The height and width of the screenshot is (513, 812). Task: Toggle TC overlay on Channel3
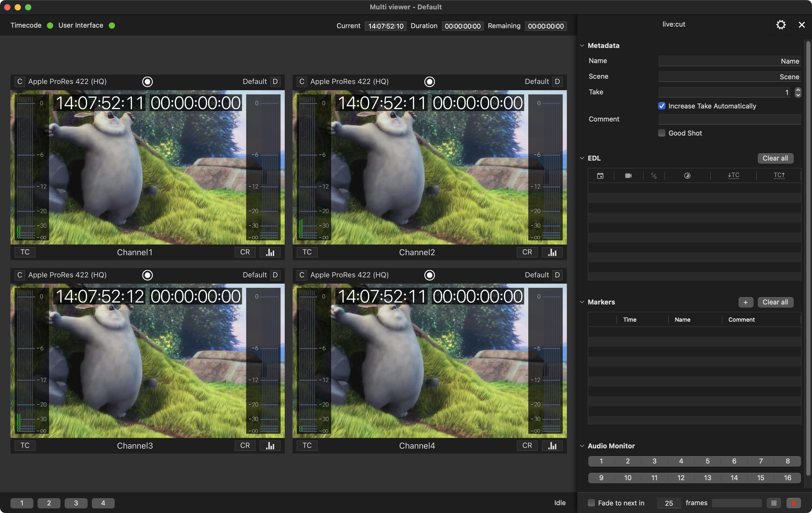click(x=25, y=445)
